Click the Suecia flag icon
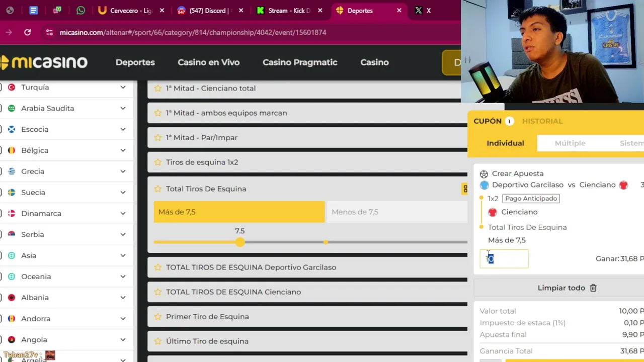Image resolution: width=644 pixels, height=362 pixels. coord(12,193)
